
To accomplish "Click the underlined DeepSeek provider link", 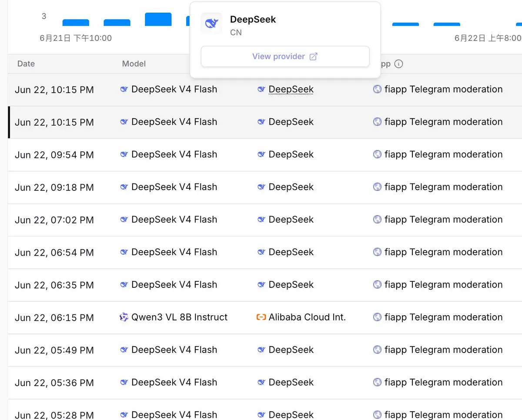I will tap(291, 89).
